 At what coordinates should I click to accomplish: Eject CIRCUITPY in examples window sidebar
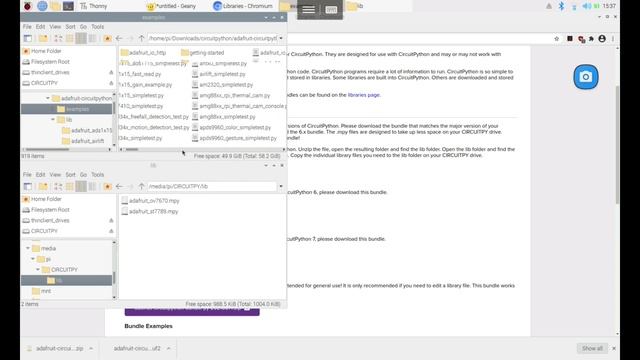click(x=111, y=83)
